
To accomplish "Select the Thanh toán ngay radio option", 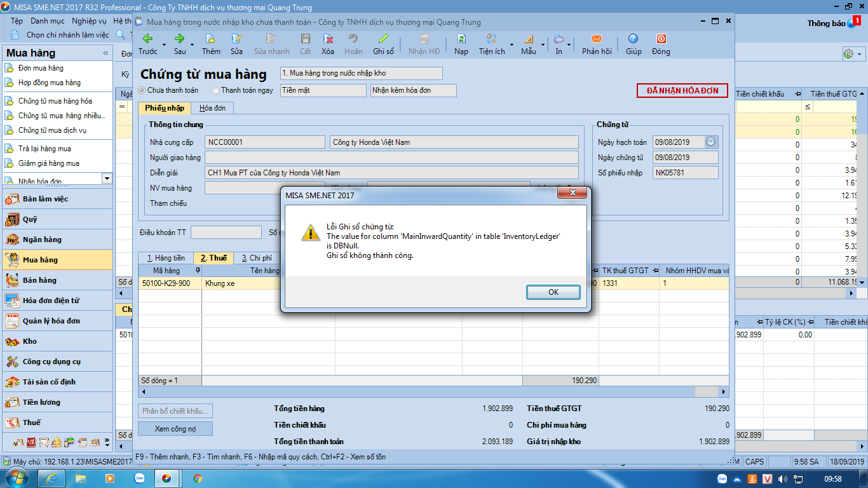I will 242,90.
